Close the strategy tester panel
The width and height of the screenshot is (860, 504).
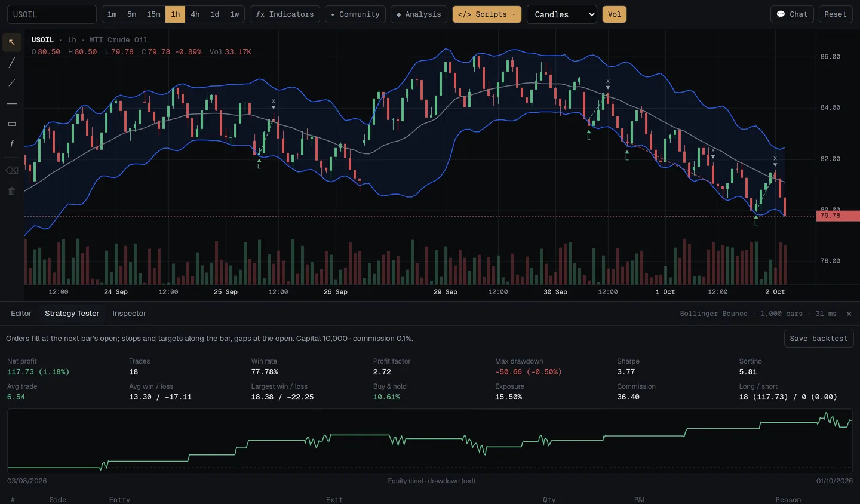849,314
